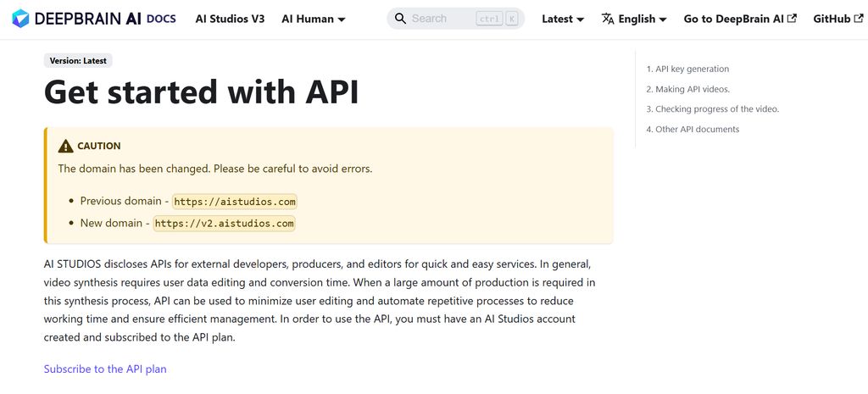Open the Subscribe to the API plan link
868x394 pixels.
click(105, 369)
